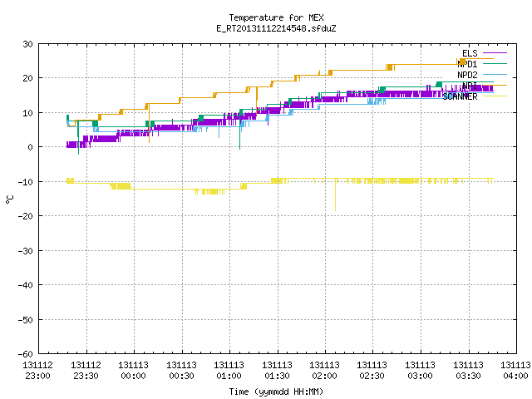Viewport: 532px width, 399px height.
Task: Click the y-axis tick label 20
Action: click(27, 78)
